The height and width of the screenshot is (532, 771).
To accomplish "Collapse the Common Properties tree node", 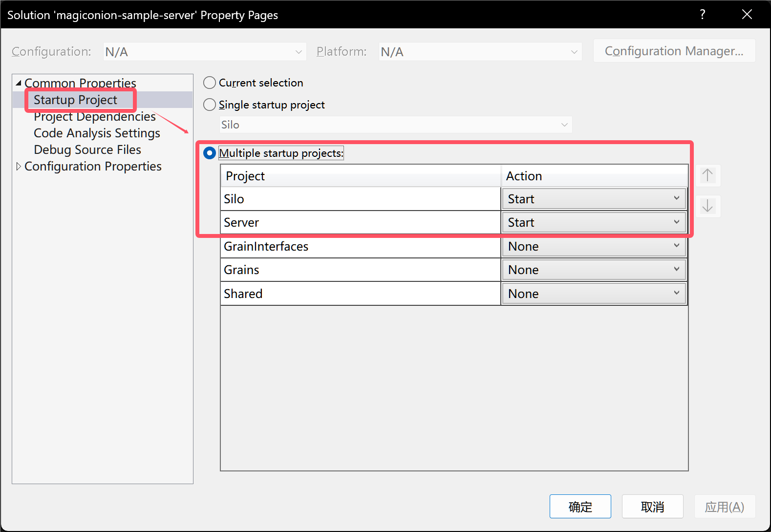I will pos(19,83).
